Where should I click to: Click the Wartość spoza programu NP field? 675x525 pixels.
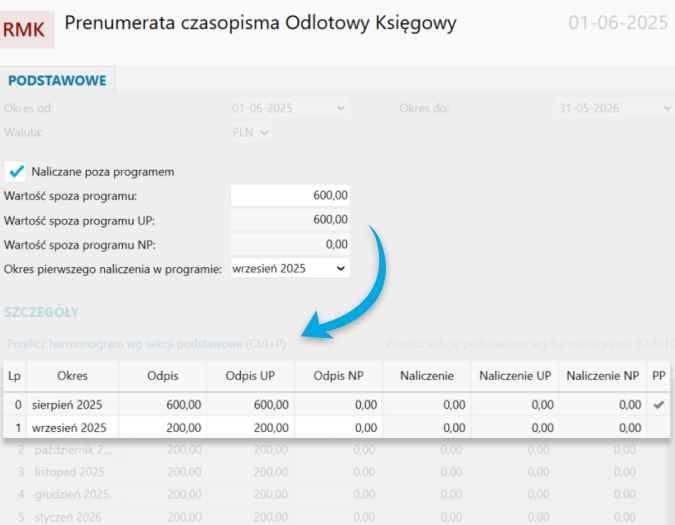pos(290,244)
